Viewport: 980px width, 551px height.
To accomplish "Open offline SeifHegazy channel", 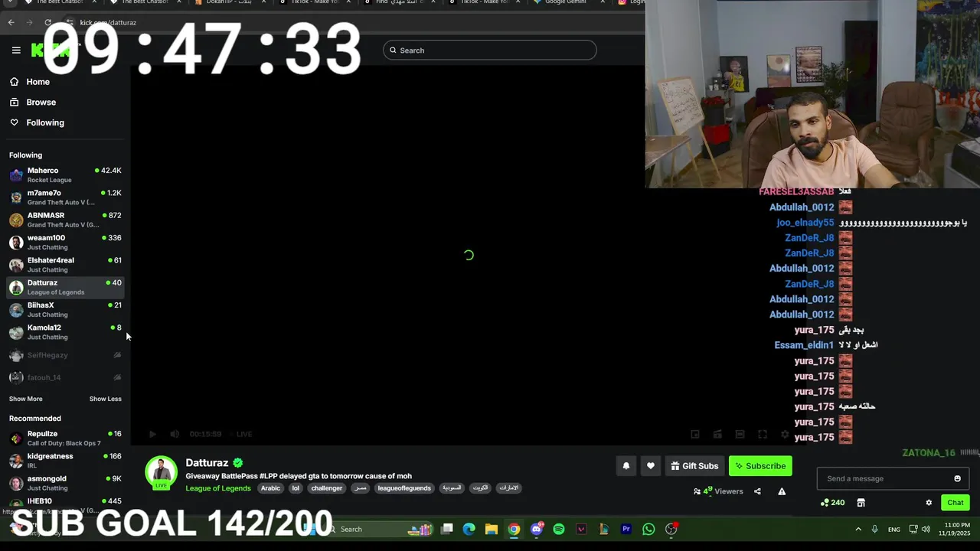I will click(x=65, y=355).
